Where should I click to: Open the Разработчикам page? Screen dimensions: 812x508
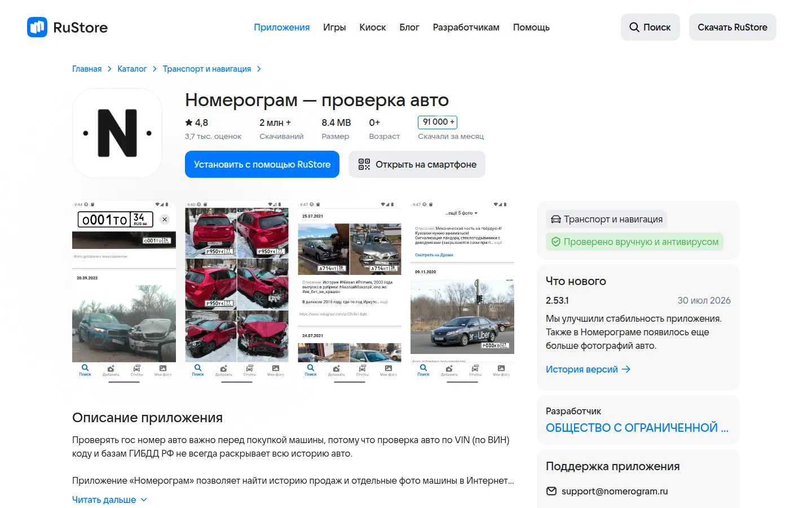(x=466, y=27)
